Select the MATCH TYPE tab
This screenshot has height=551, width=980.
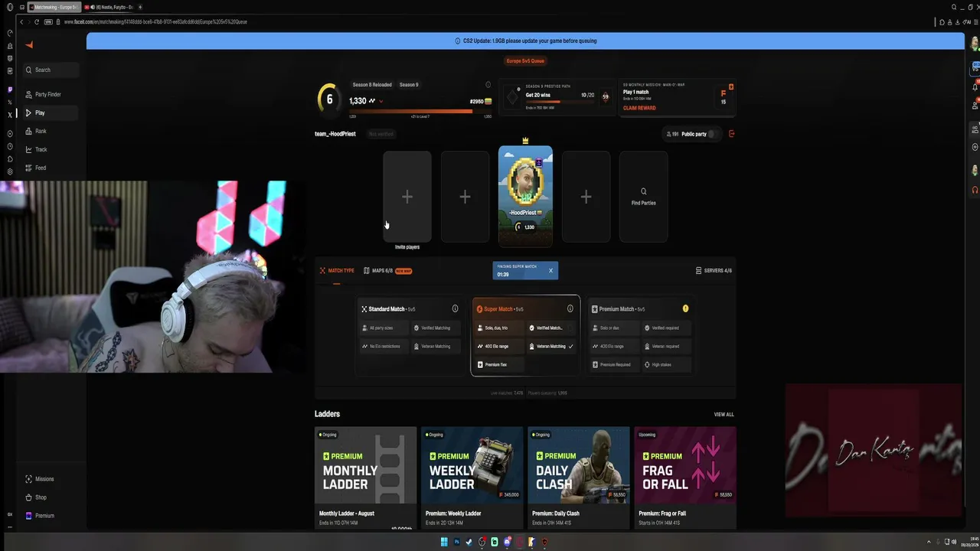[337, 271]
